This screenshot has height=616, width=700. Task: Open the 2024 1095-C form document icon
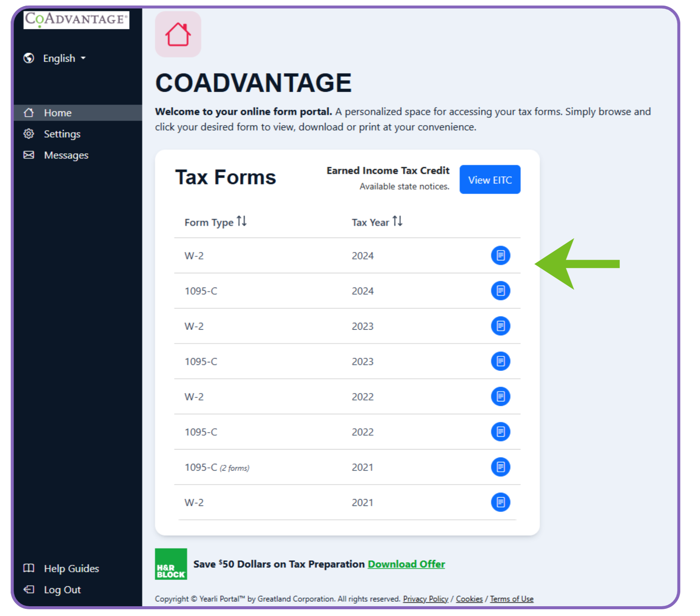click(500, 291)
